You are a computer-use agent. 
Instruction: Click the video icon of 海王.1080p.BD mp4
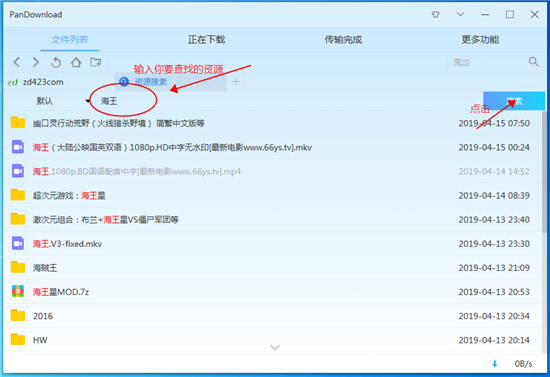(x=18, y=171)
